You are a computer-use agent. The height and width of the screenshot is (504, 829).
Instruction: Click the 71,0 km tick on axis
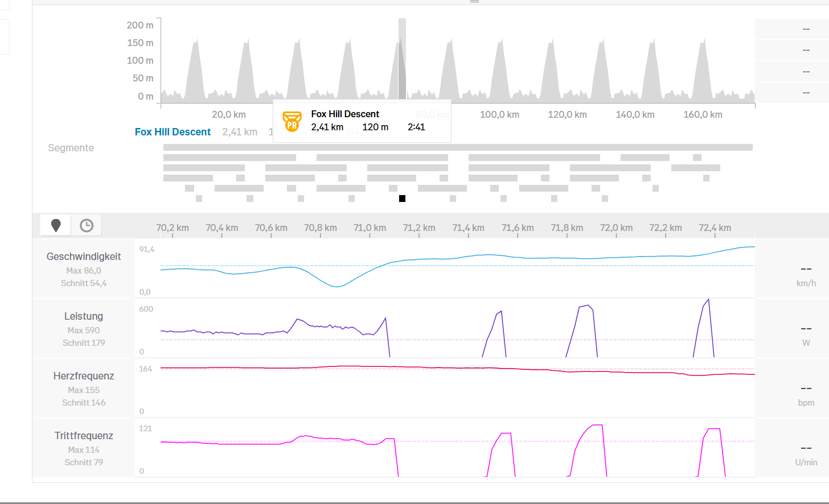tap(370, 228)
